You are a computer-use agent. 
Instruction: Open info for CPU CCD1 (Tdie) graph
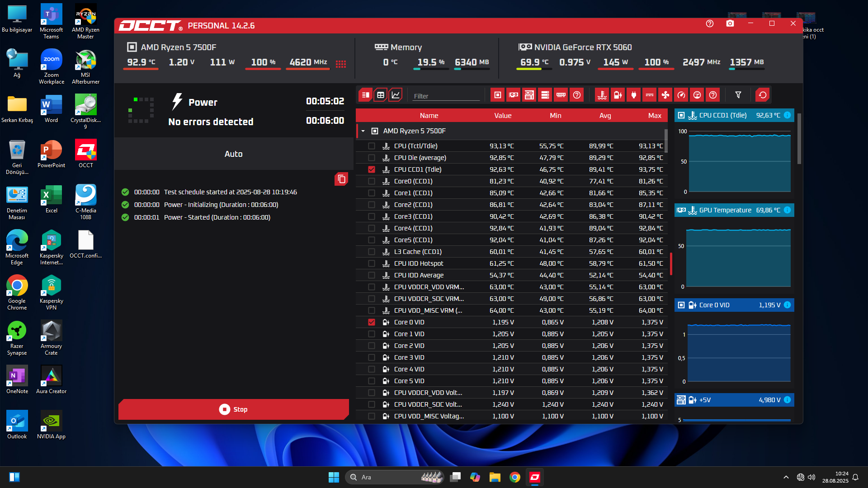tap(788, 115)
